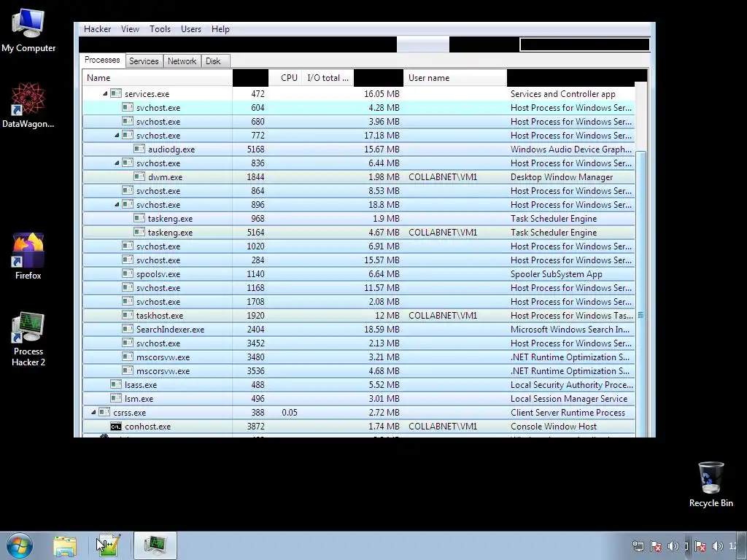
Task: Click the SearchIndexer.exe process icon
Action: click(x=127, y=329)
